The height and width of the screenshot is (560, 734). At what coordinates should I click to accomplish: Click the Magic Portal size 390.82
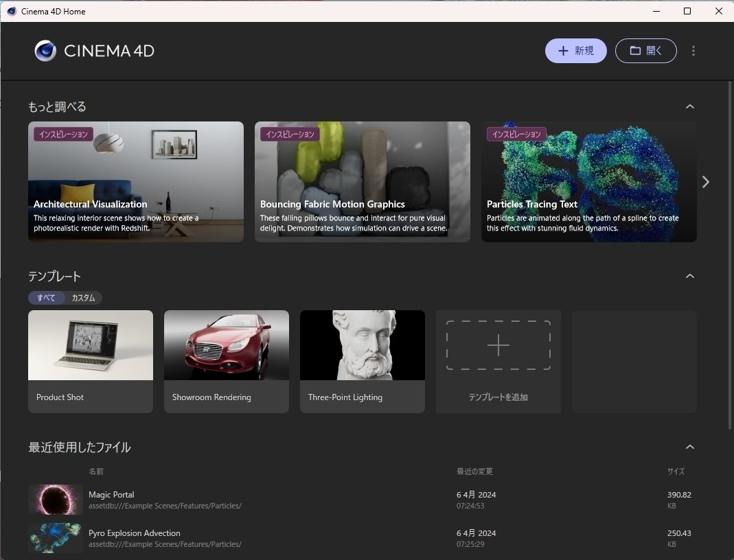point(679,495)
